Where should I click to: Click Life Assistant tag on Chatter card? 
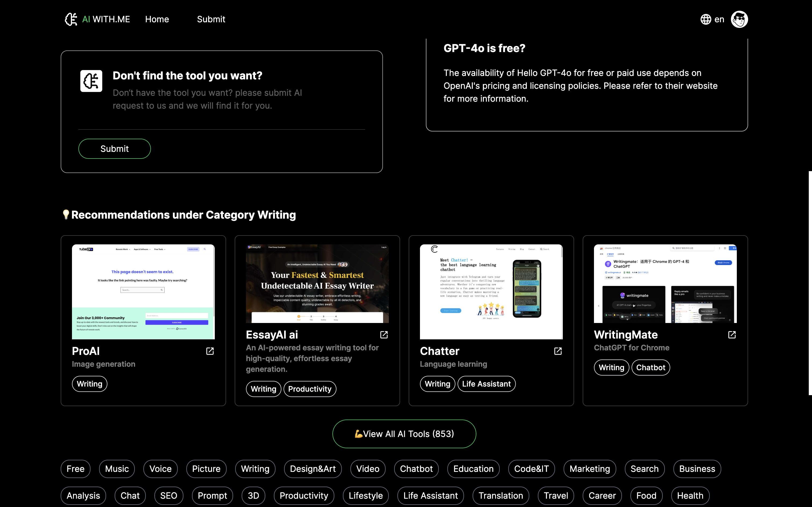pyautogui.click(x=486, y=384)
